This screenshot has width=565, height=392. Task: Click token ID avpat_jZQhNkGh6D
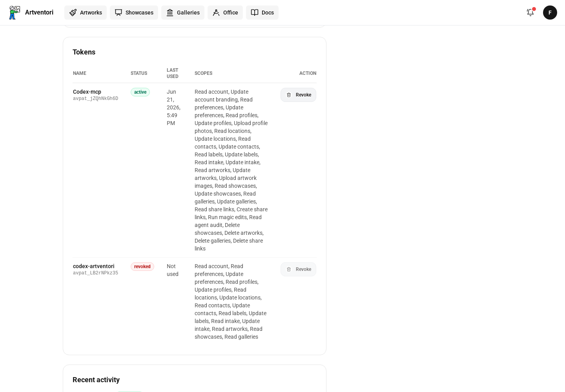coord(95,99)
